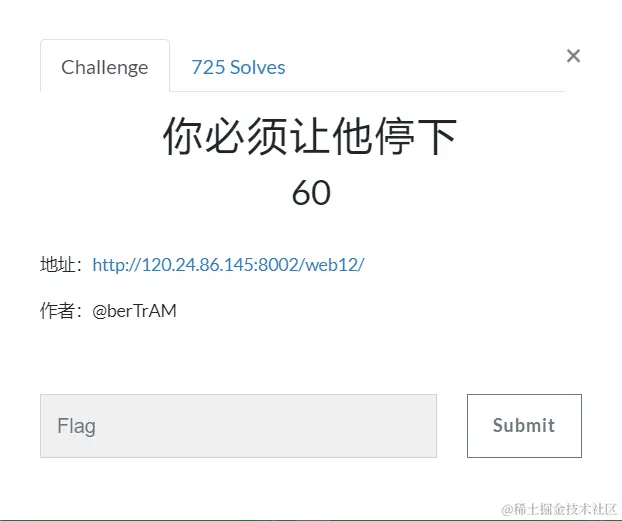Open the web12 challenge address link

[x=228, y=264]
